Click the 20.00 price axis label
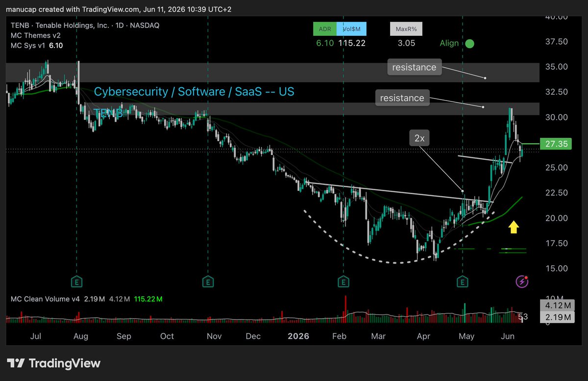Image resolution: width=588 pixels, height=381 pixels. 556,218
